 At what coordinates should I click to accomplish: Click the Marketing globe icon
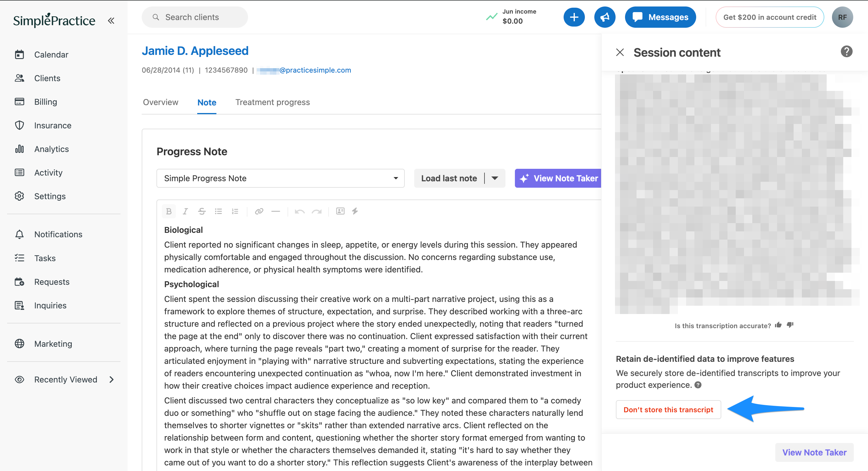coord(19,343)
